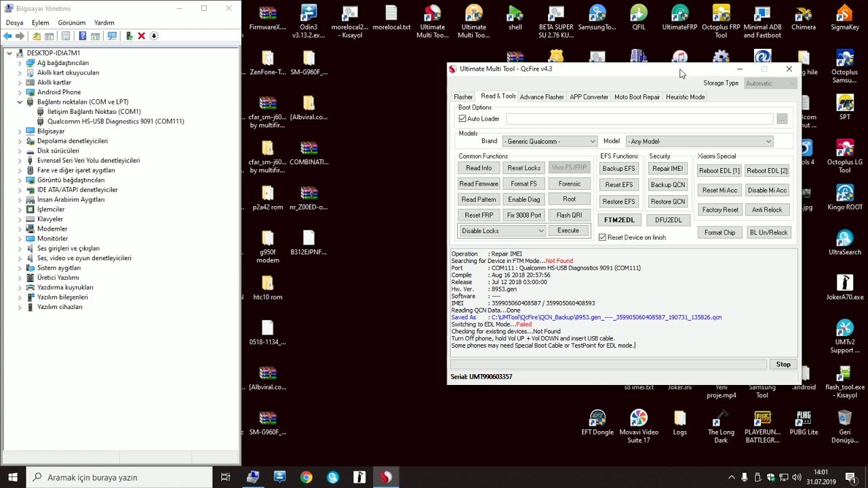Click the blue help question-mark toolbar icon
This screenshot has height=488, width=868.
click(x=83, y=36)
